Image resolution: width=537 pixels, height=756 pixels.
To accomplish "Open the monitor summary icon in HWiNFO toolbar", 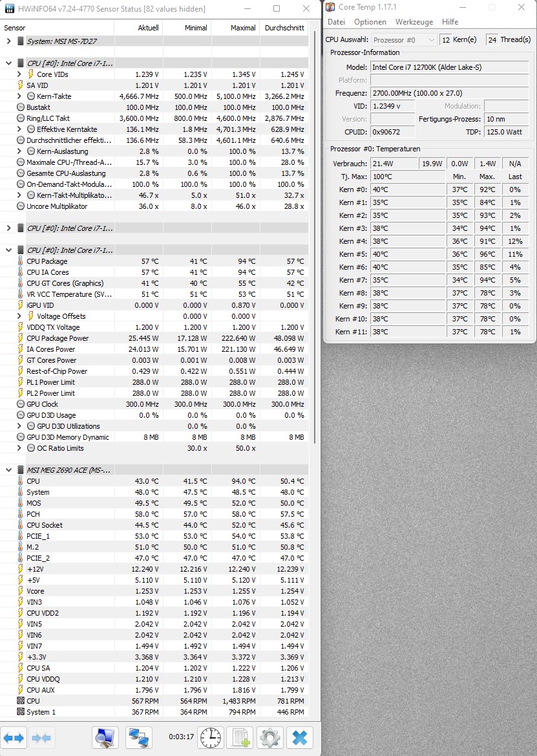I will coord(105,738).
